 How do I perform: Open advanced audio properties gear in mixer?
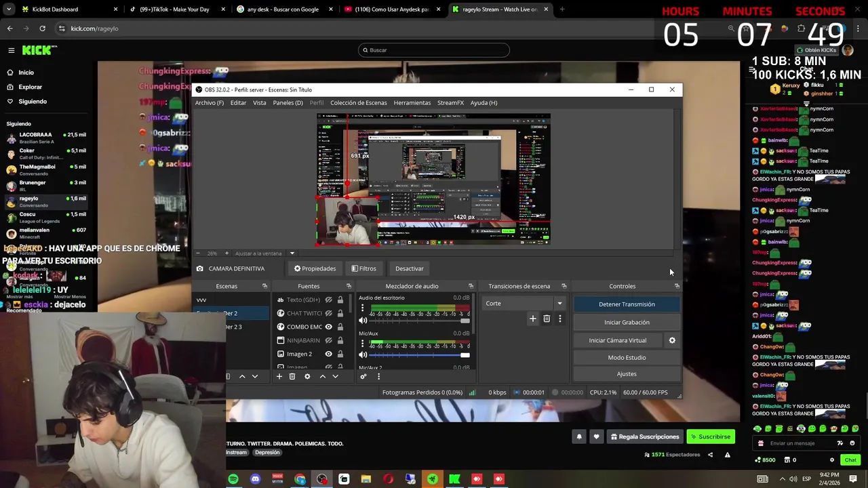[363, 376]
